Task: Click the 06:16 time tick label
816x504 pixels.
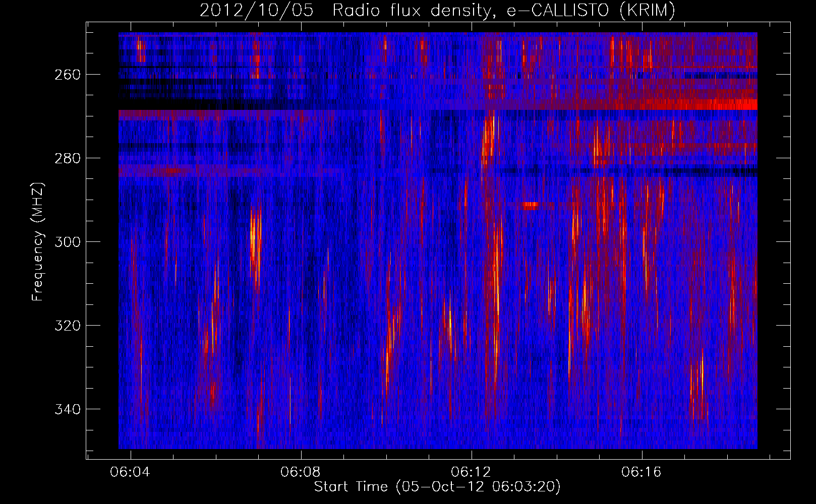Action: (642, 472)
